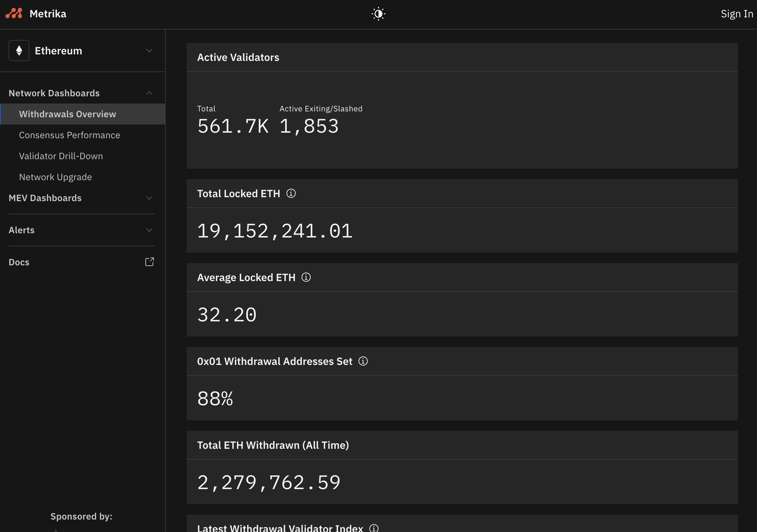The height and width of the screenshot is (532, 757).
Task: Click the Sign In button
Action: (739, 14)
